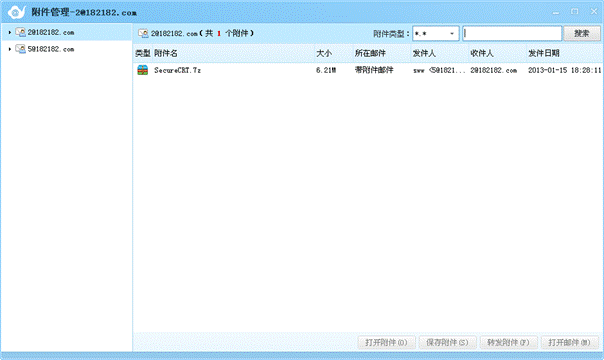
Task: Sort by 发件日期 column header
Action: [x=565, y=53]
